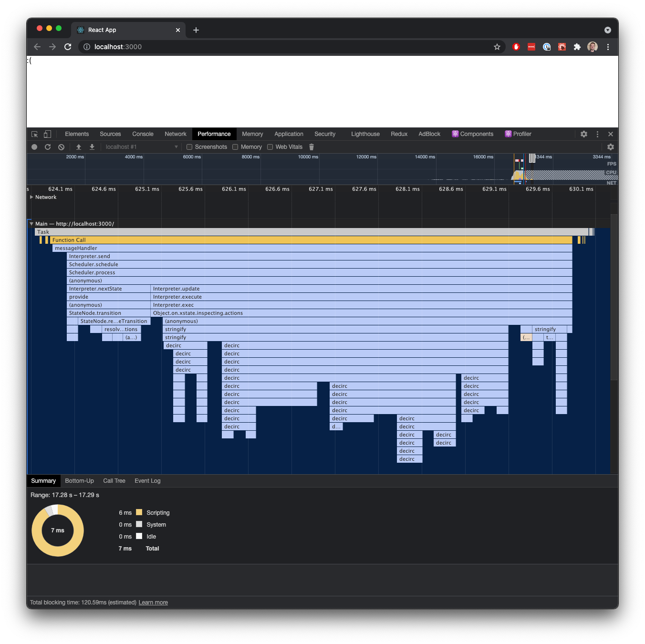Open the Extensions puzzle-piece menu
The width and height of the screenshot is (645, 644).
(577, 47)
